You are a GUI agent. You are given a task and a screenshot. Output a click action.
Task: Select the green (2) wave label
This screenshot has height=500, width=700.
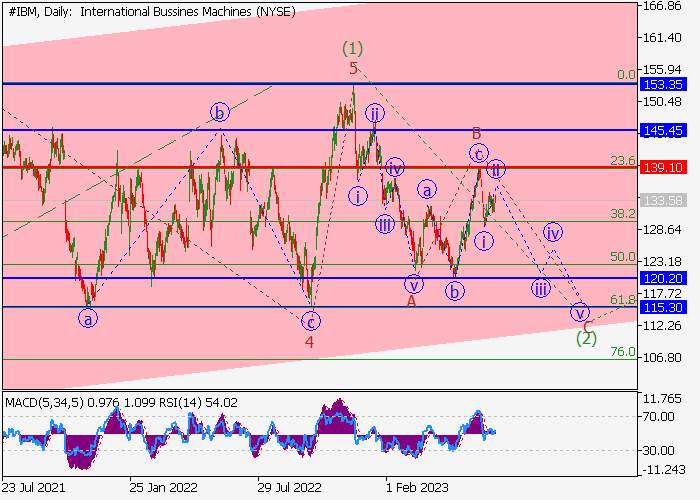pyautogui.click(x=586, y=339)
